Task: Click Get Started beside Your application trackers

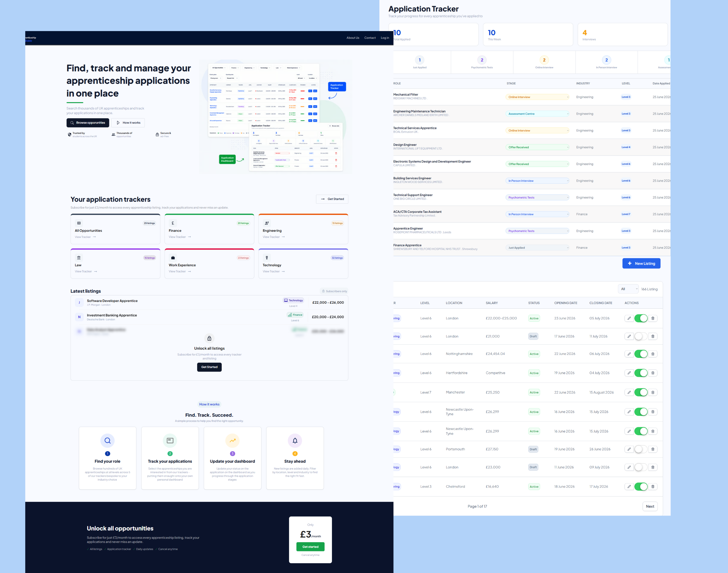Action: click(x=332, y=199)
